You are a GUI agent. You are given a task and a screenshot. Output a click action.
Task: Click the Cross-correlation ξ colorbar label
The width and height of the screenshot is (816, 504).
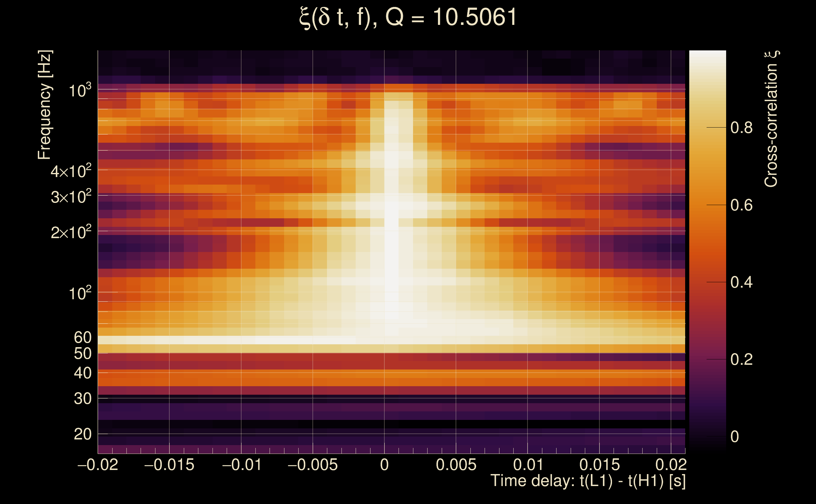[x=772, y=119]
